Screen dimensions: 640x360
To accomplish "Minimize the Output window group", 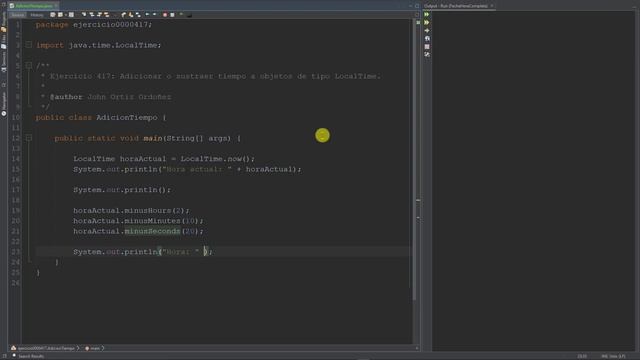I will click(x=633, y=6).
